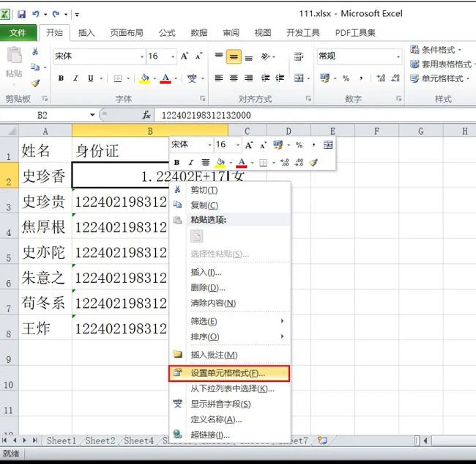This screenshot has height=464, width=476.
Task: Click the merge and center icon in mini toolbar
Action: (x=327, y=145)
